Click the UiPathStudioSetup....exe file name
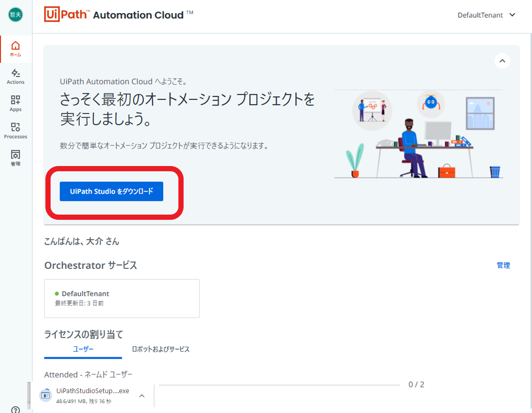 pyautogui.click(x=93, y=391)
